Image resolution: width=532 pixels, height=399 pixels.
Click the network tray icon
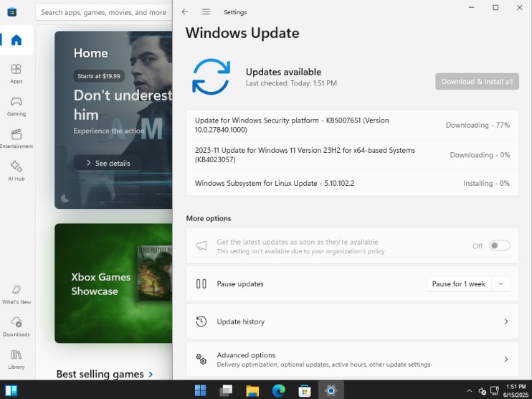coord(495,391)
